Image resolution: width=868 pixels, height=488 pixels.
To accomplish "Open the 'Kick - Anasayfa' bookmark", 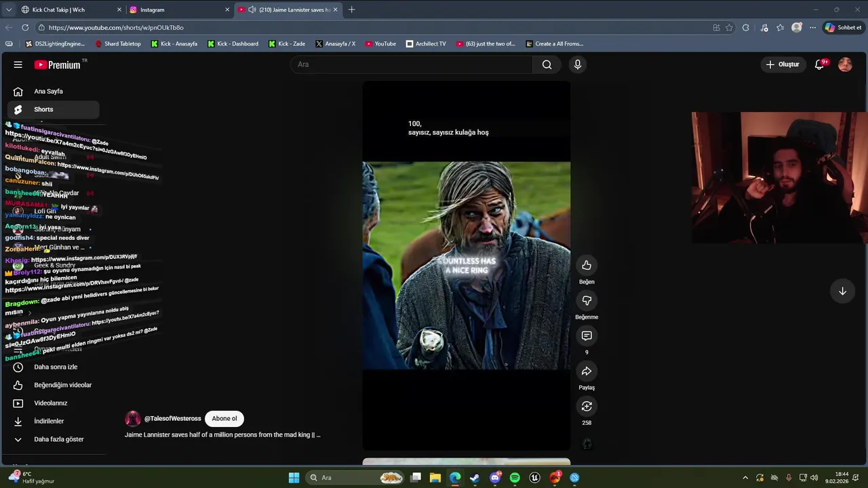I will 174,43.
